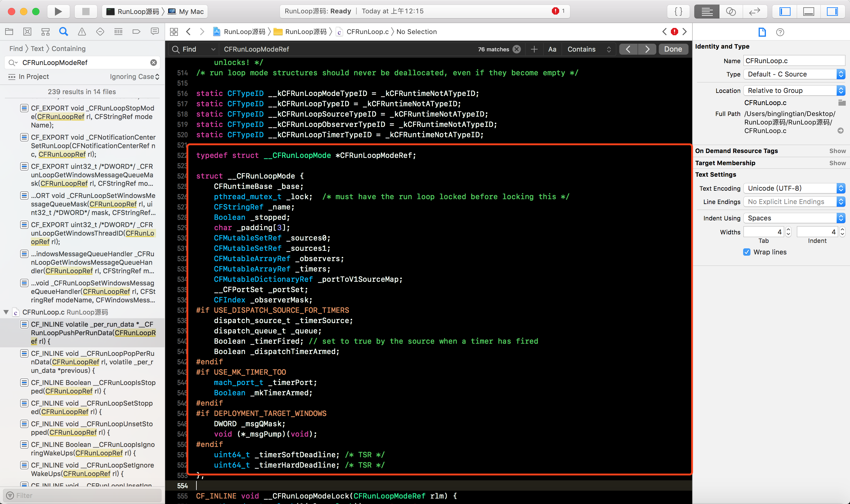
Task: Hide the right inspector panel
Action: tap(832, 12)
